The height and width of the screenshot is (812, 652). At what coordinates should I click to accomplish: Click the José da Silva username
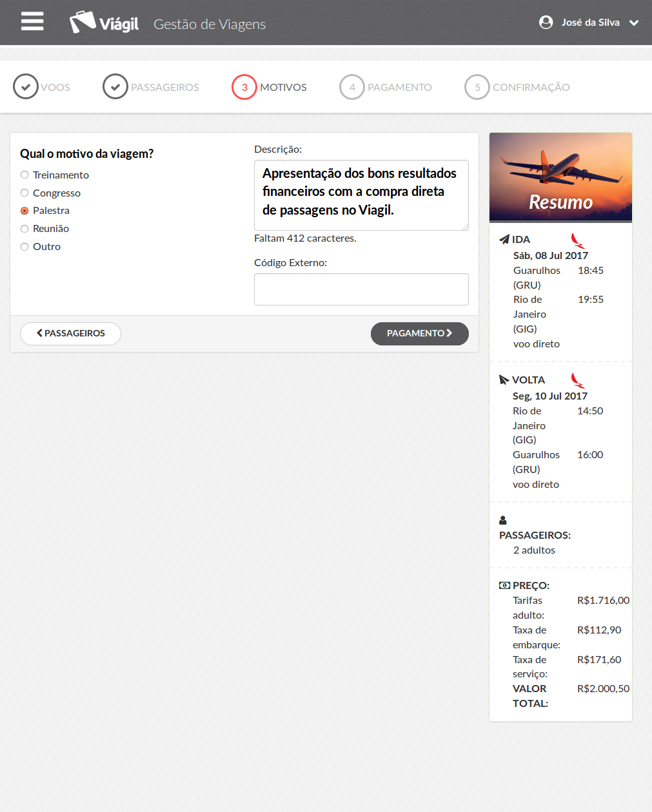point(590,22)
